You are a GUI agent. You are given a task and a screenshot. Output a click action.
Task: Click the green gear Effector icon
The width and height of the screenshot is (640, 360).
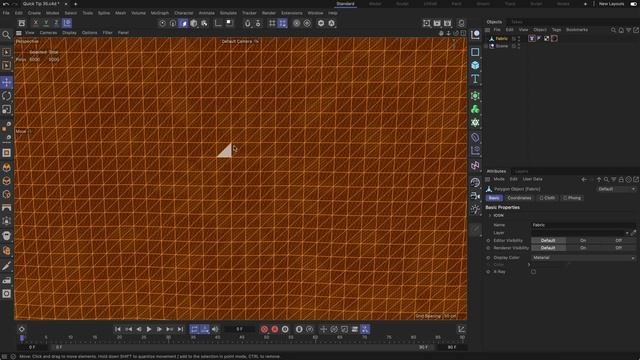pos(475,122)
